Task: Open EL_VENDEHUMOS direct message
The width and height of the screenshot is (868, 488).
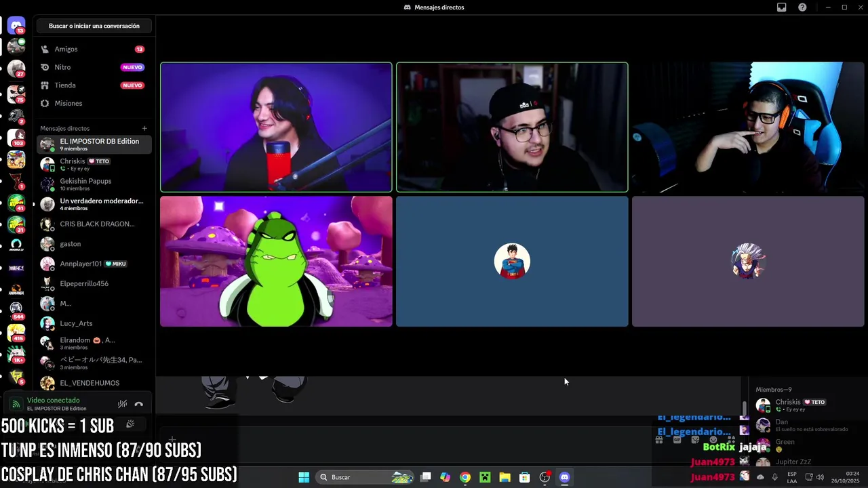Action: (x=94, y=383)
